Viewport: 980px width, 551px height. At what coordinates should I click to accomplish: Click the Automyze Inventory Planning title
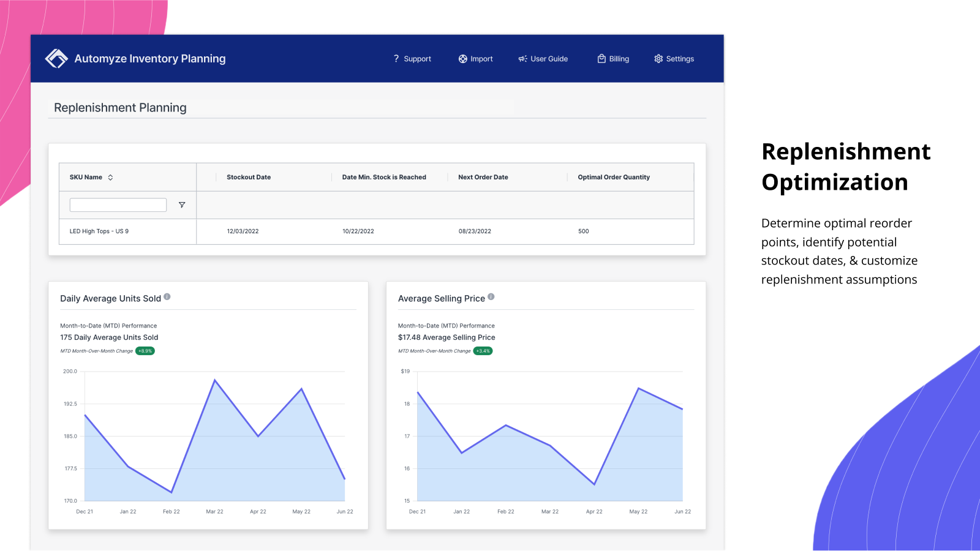click(150, 59)
